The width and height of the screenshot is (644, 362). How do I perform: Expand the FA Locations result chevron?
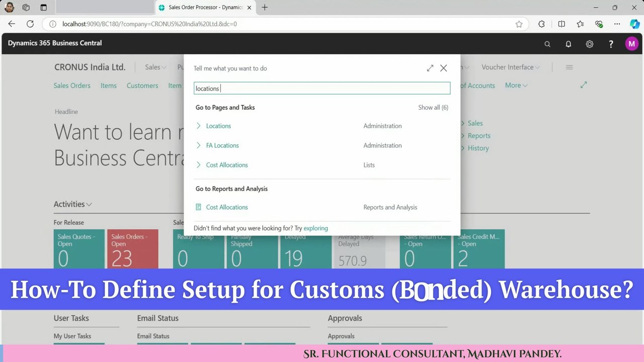point(199,145)
